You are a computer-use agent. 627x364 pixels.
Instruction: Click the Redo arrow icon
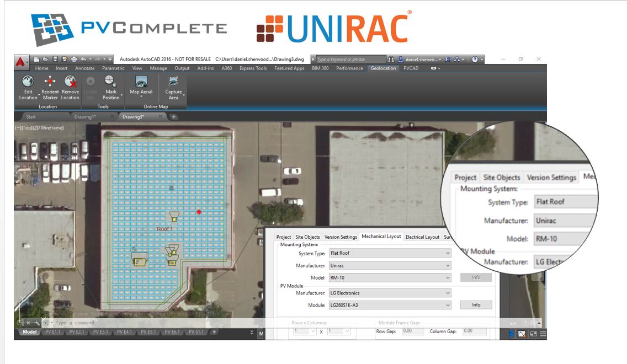tap(98, 59)
